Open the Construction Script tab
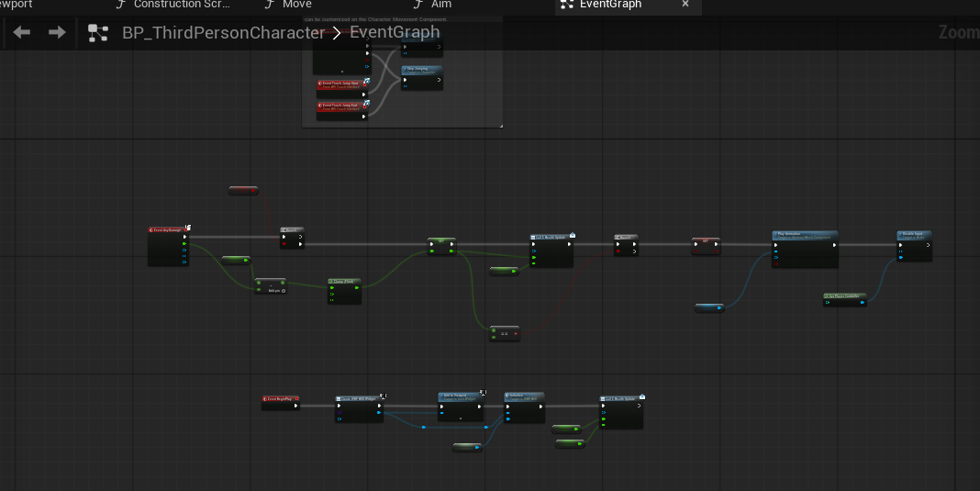 tap(179, 5)
